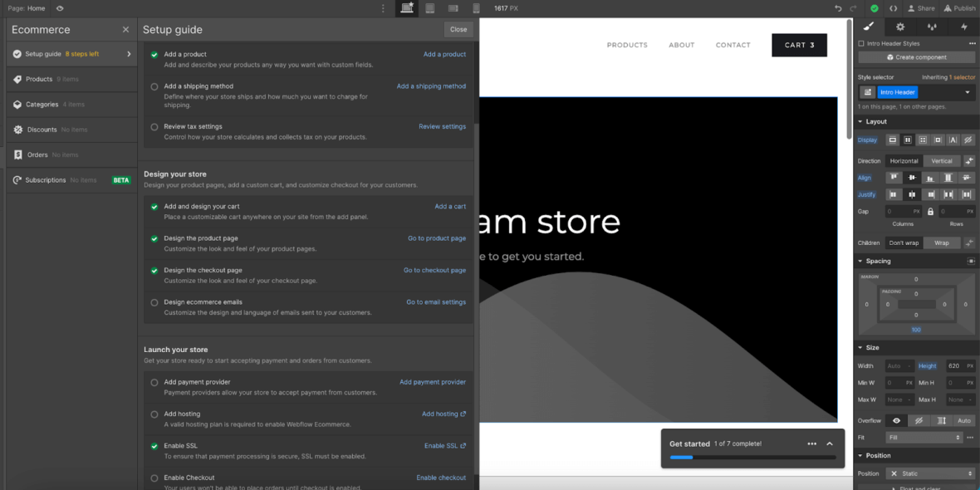Image resolution: width=980 pixels, height=490 pixels.
Task: Open the style selector dropdown arrow
Action: coord(968,92)
